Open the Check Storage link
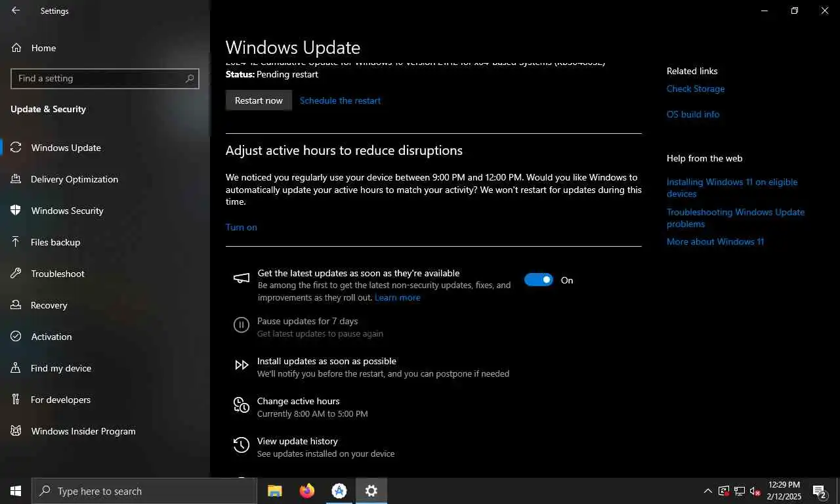The width and height of the screenshot is (840, 504). (x=696, y=89)
